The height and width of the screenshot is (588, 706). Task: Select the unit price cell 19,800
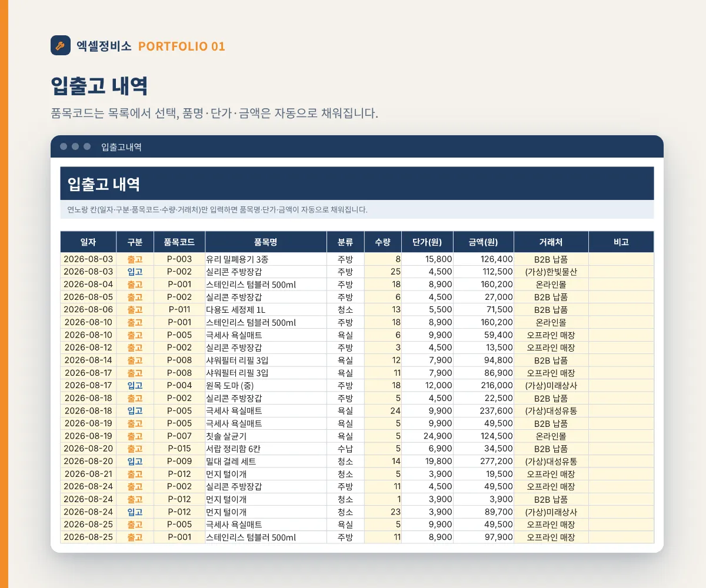point(428,461)
